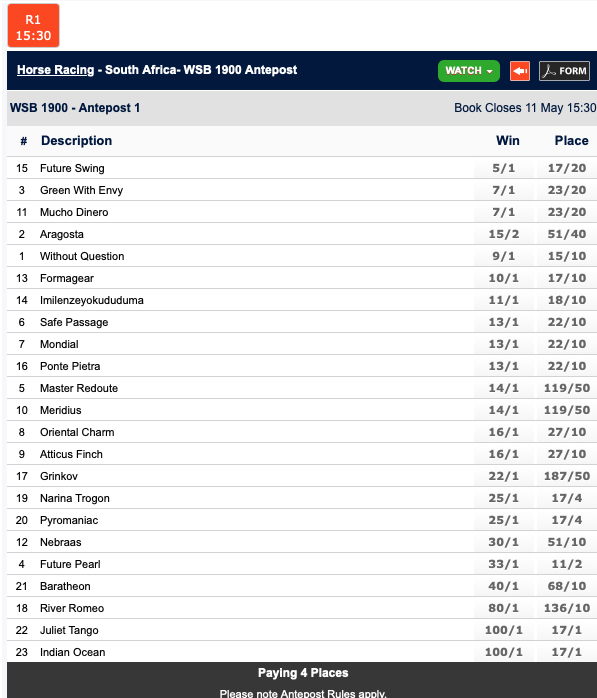Image resolution: width=597 pixels, height=698 pixels.
Task: Click Future Pearl win odds 33/1
Action: coord(504,564)
